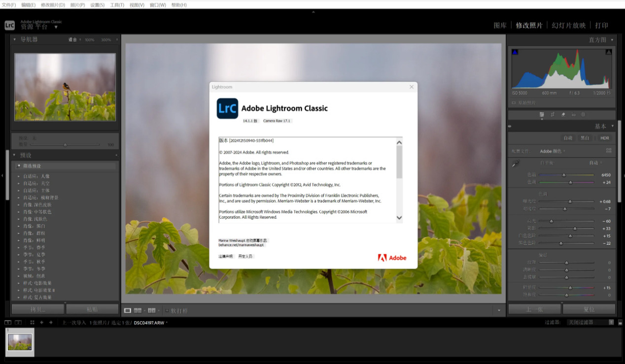The image size is (625, 364).
Task: Click the 色温 temperature slider handle
Action: [564, 175]
